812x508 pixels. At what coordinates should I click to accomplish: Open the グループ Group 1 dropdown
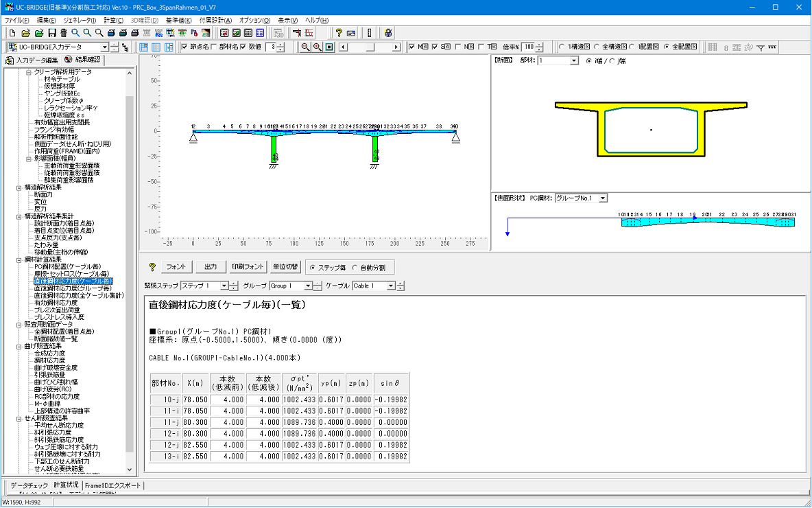pyautogui.click(x=308, y=286)
